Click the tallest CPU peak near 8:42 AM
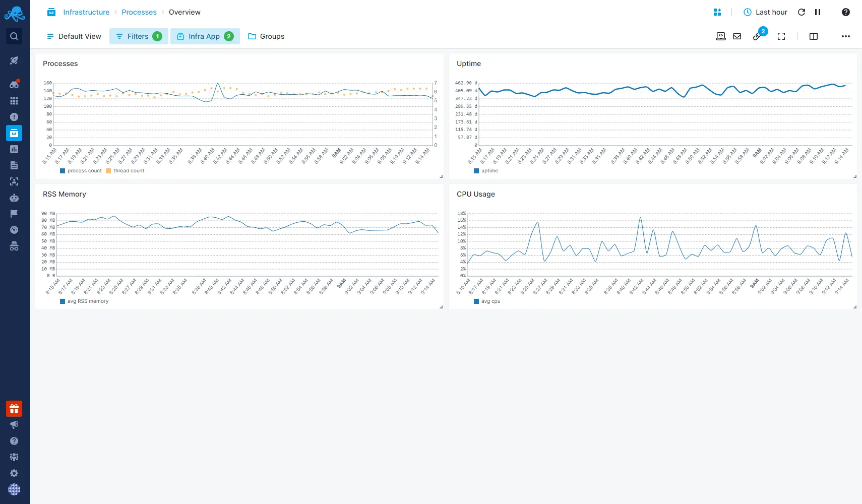Viewport: 862px width, 504px height. [x=640, y=218]
